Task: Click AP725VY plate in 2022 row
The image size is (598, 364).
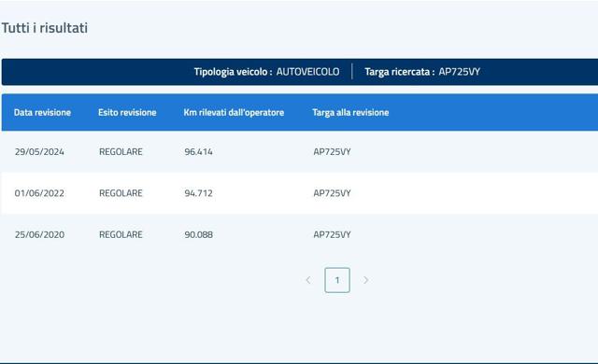Action: tap(333, 193)
